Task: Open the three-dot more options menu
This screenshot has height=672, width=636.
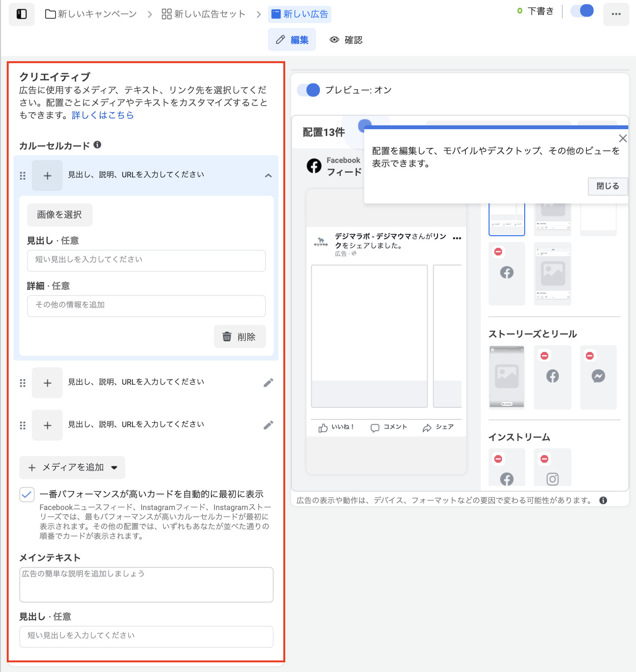Action: tap(616, 14)
